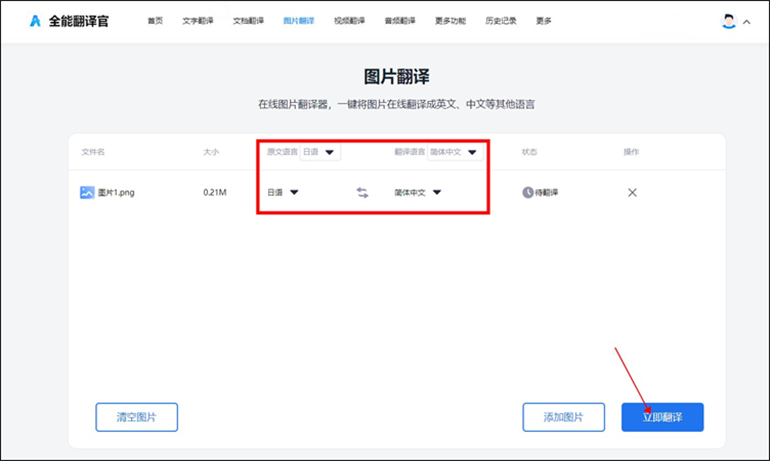Image resolution: width=770 pixels, height=461 pixels.
Task: Click the clock icon next to 待翻译
Action: point(527,193)
